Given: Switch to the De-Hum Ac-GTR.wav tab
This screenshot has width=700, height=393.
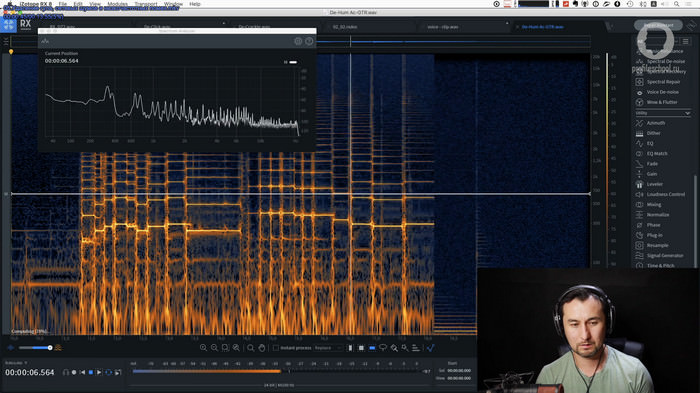Looking at the screenshot, I should point(542,27).
